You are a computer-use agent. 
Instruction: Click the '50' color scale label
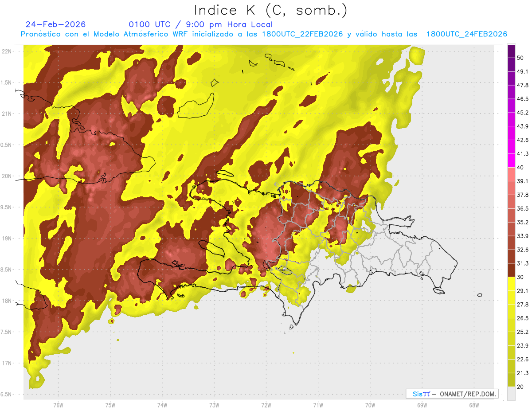coord(520,58)
